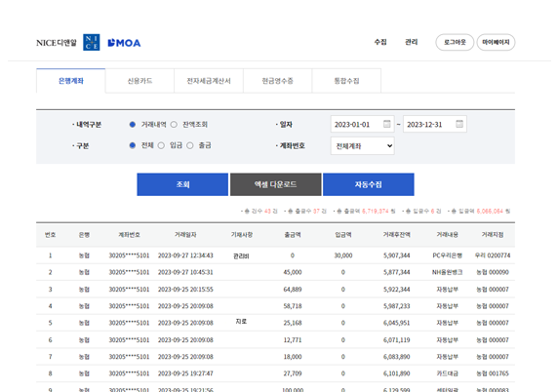Click the 카드대금 transaction cell
The height and width of the screenshot is (392, 558).
[448, 373]
